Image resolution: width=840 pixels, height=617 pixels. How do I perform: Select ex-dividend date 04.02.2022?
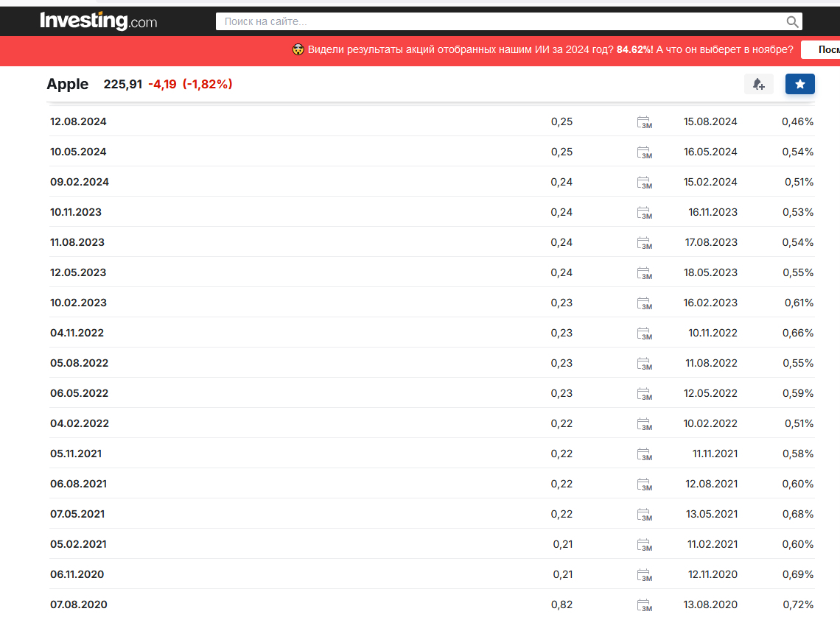point(80,423)
